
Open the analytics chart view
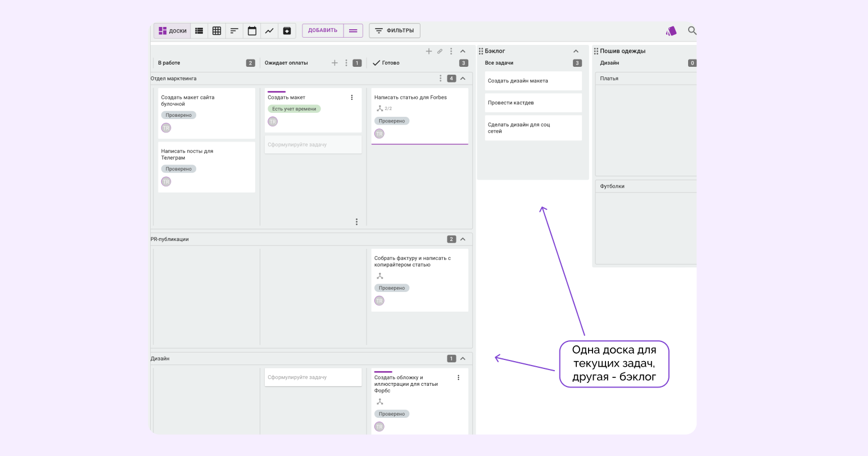(269, 31)
